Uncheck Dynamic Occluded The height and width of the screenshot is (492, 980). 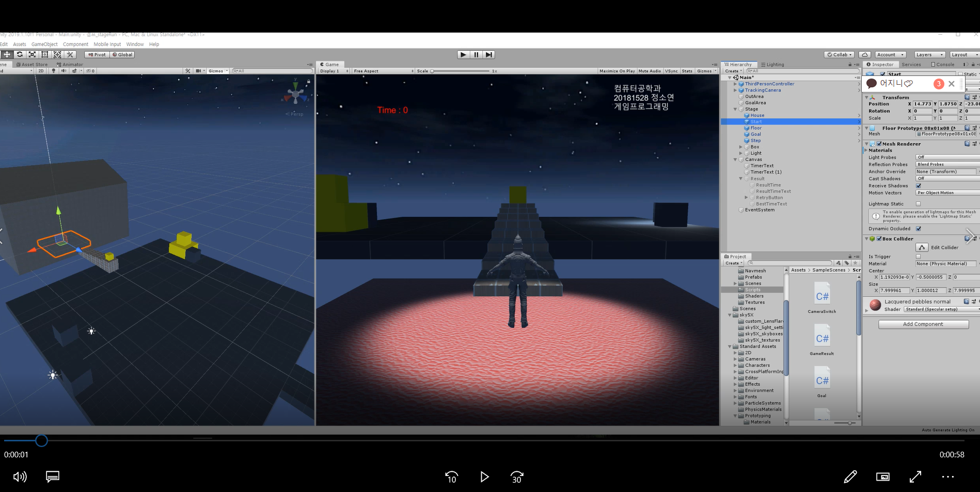918,228
